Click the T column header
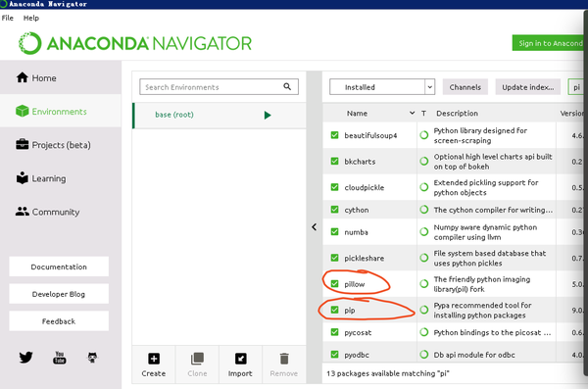 click(423, 114)
